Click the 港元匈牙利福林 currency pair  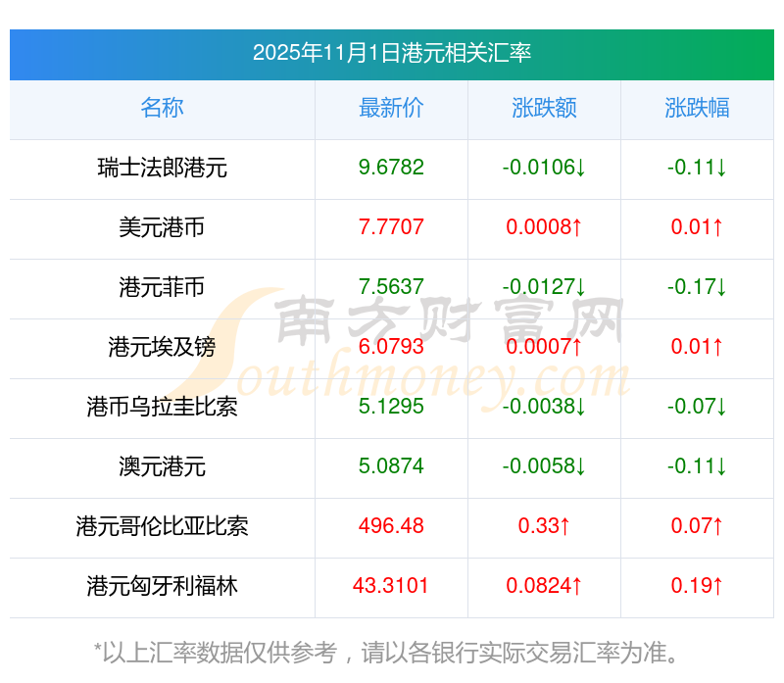click(162, 586)
